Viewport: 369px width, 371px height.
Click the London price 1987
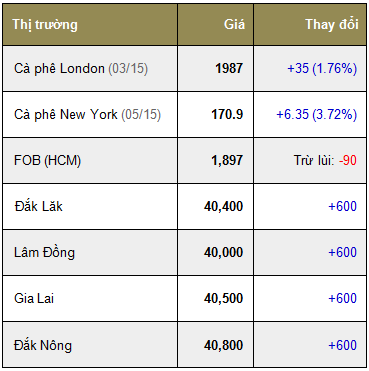coord(229,68)
